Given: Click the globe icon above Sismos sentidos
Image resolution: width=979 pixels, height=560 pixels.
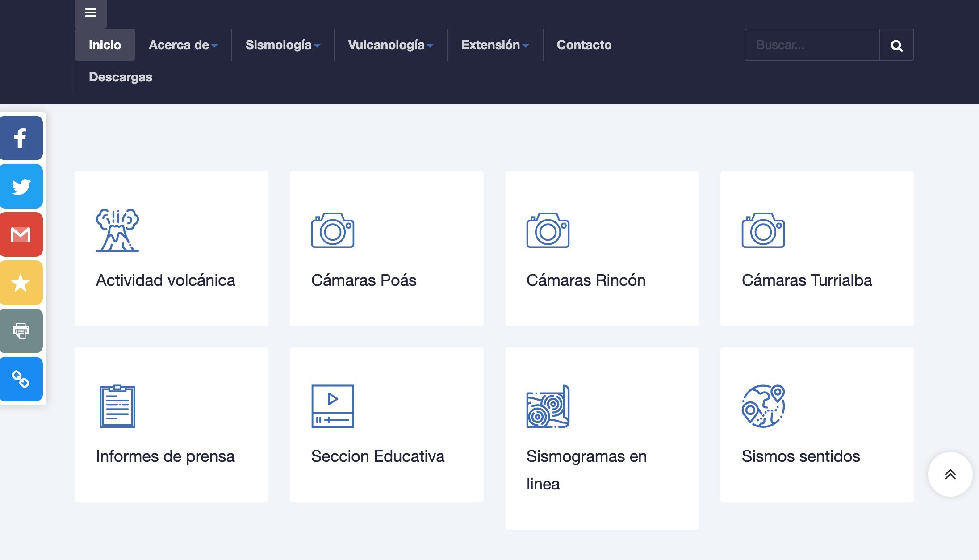Looking at the screenshot, I should [763, 406].
